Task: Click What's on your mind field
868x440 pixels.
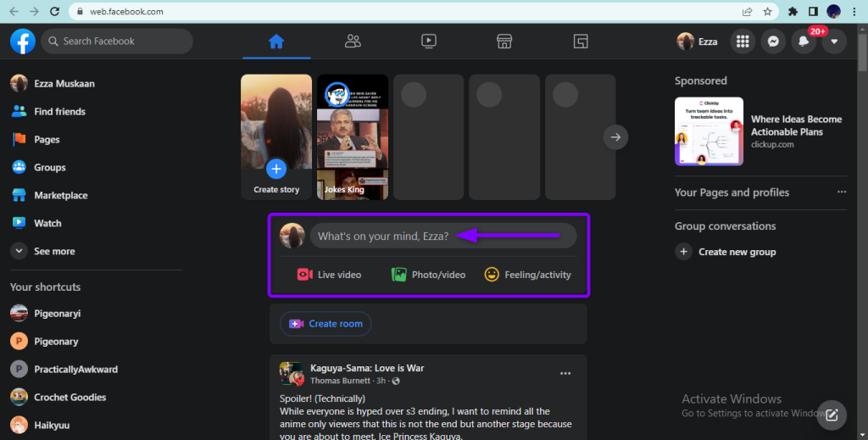Action: click(442, 237)
